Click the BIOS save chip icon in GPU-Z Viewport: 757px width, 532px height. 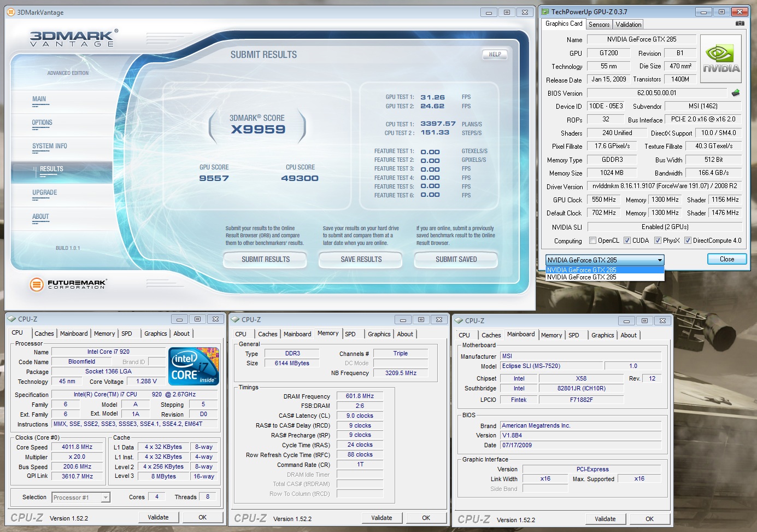[x=736, y=93]
